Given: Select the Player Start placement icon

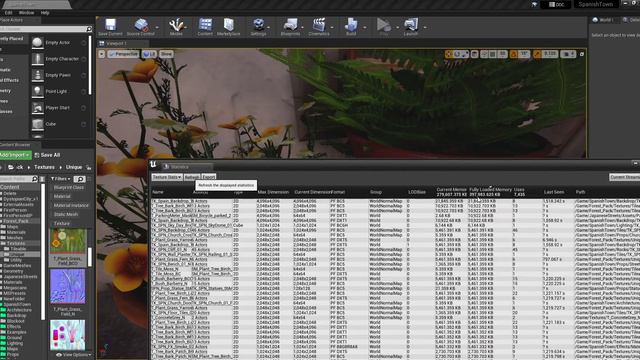Looking at the screenshot, I should [x=38, y=108].
